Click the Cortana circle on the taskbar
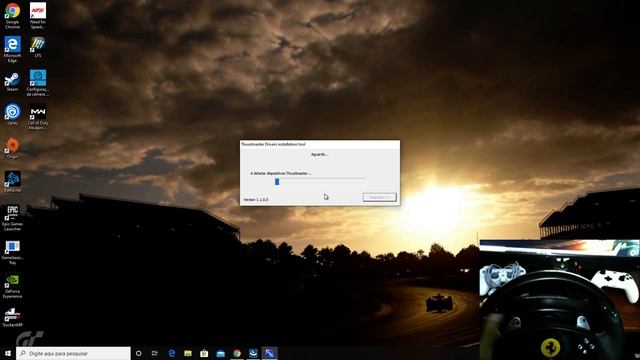640x360 pixels. pyautogui.click(x=138, y=353)
